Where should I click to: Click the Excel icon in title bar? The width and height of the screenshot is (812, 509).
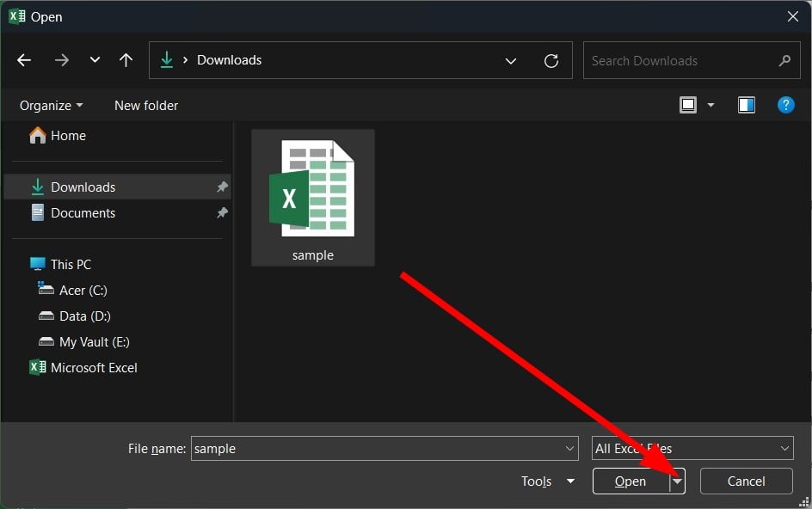click(x=17, y=16)
